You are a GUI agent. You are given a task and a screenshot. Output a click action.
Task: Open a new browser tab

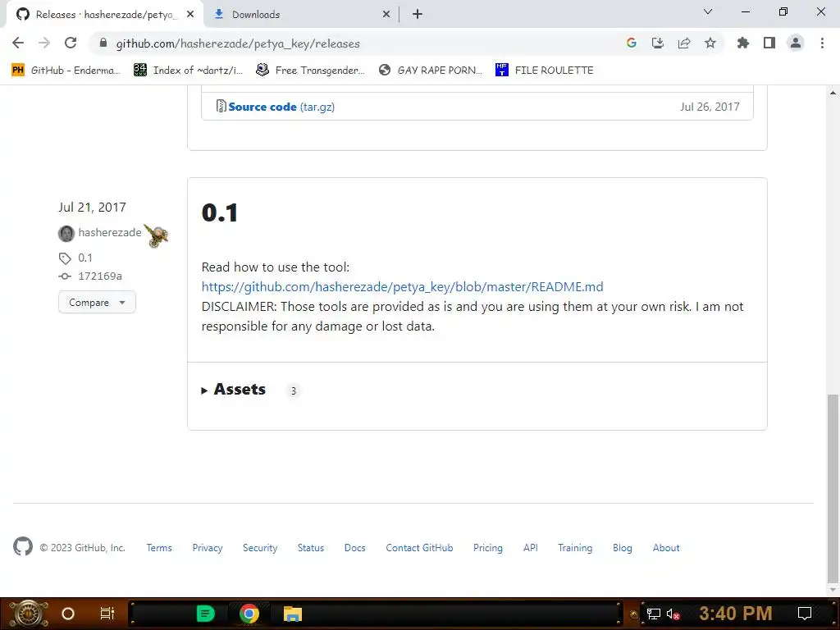tap(418, 14)
